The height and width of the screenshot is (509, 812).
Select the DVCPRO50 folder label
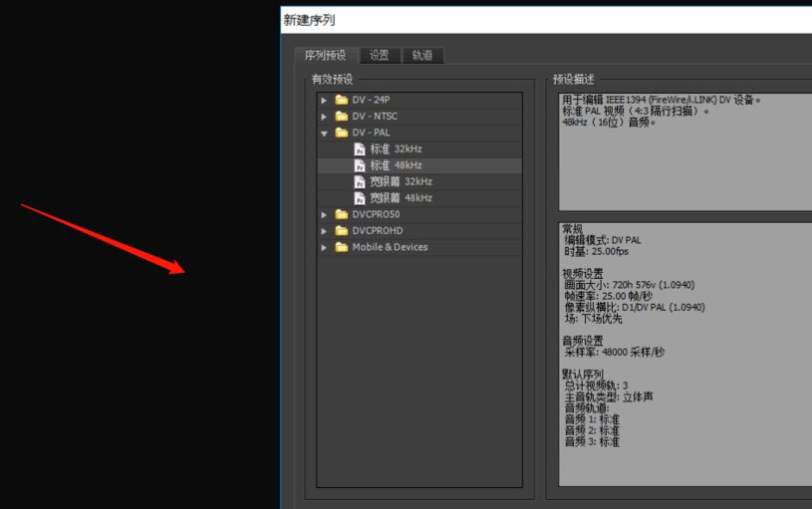(376, 214)
